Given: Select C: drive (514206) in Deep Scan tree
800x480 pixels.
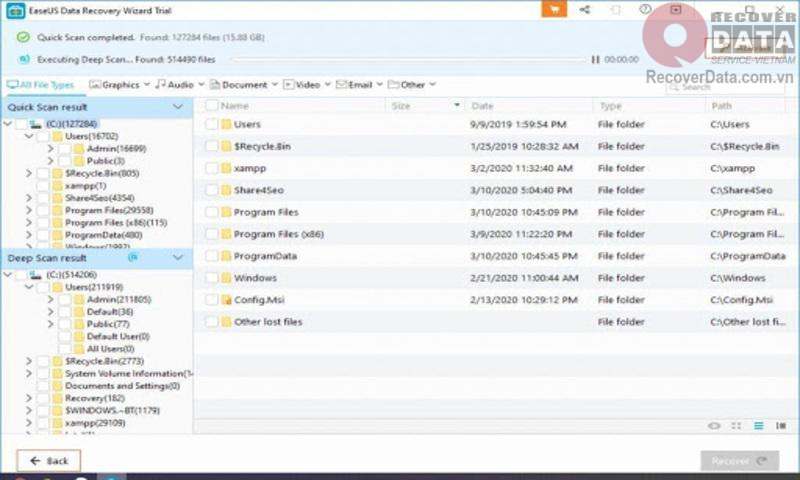Looking at the screenshot, I should point(71,275).
